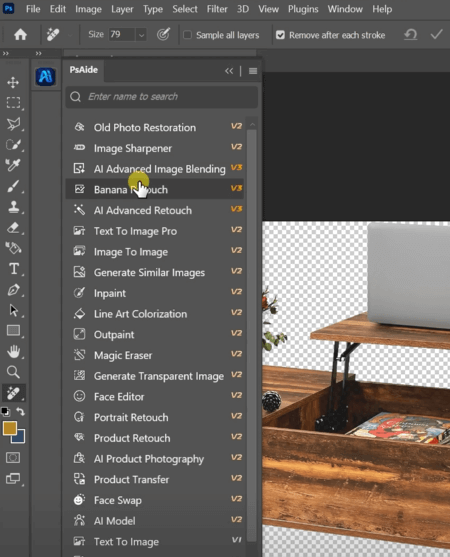Image resolution: width=450 pixels, height=557 pixels.
Task: Select the Remove tool in toolbar
Action: pyautogui.click(x=13, y=393)
